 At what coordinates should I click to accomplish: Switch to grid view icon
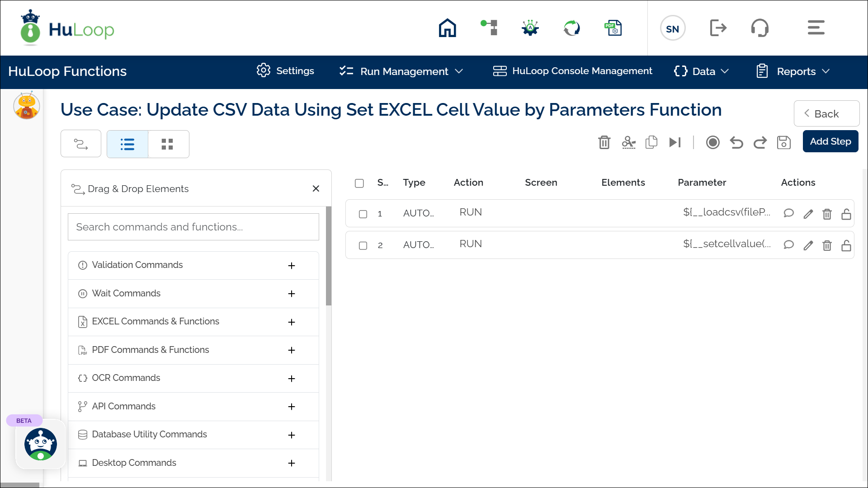(x=167, y=144)
